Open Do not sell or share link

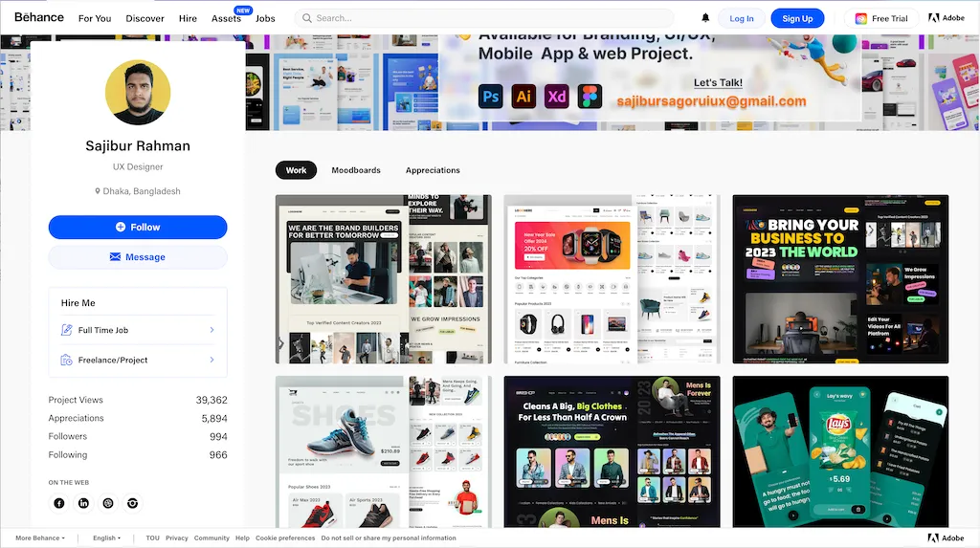tap(389, 538)
